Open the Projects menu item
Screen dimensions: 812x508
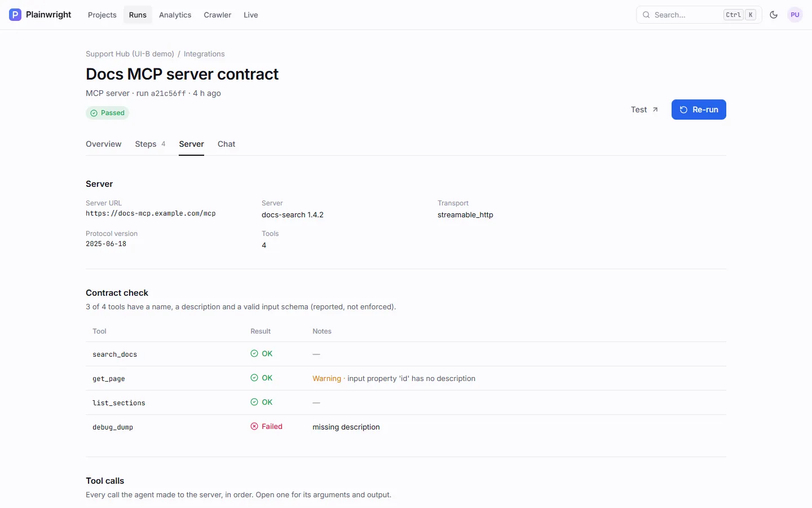[102, 15]
